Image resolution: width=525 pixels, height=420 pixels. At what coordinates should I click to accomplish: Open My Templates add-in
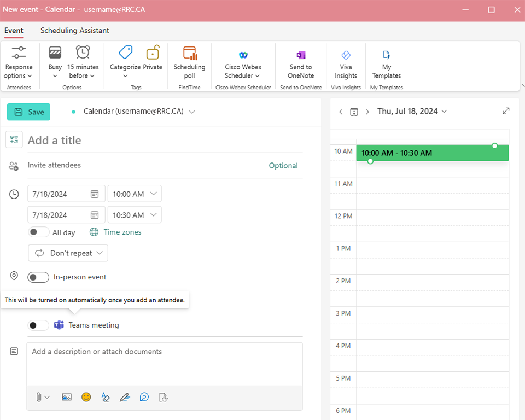(386, 62)
